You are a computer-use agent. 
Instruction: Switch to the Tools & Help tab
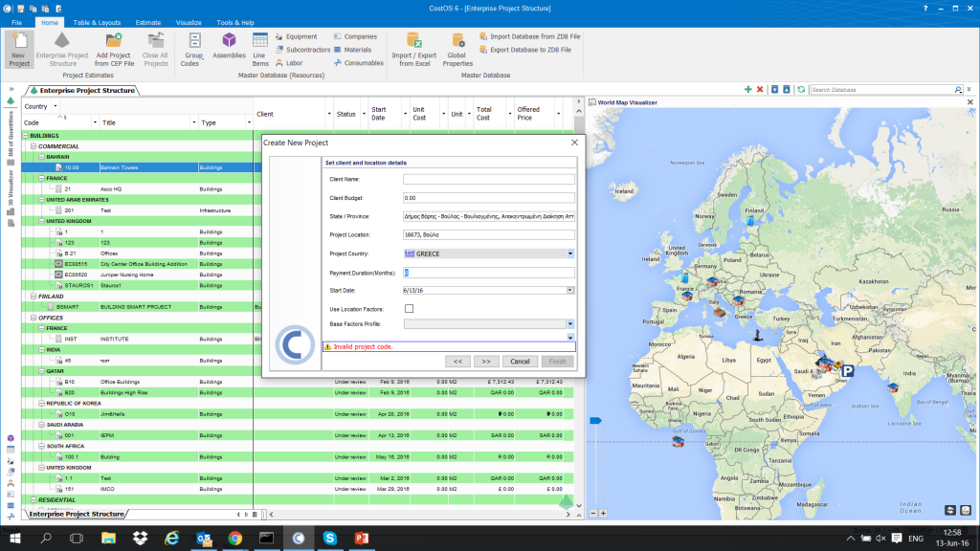pos(235,23)
